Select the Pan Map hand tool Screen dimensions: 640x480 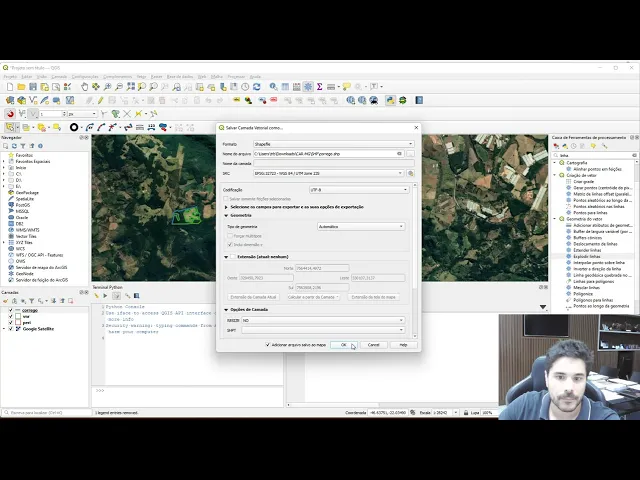click(84, 87)
